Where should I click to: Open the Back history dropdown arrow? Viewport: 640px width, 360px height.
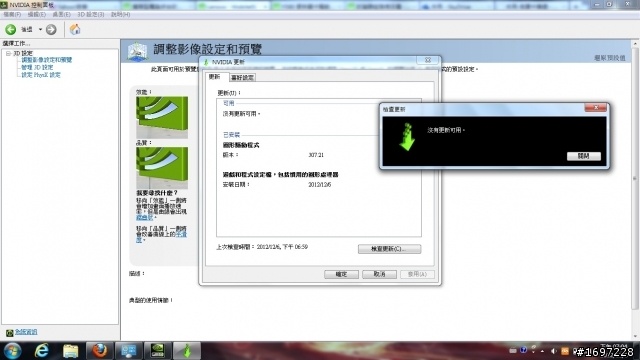40,29
